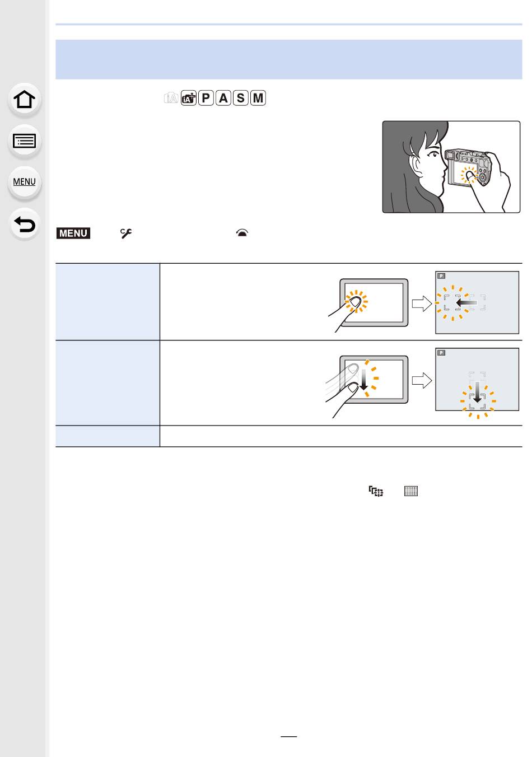Viewport: 532px width, 757px height.
Task: Click the multi-area AF mode icon
Action: pos(376,492)
